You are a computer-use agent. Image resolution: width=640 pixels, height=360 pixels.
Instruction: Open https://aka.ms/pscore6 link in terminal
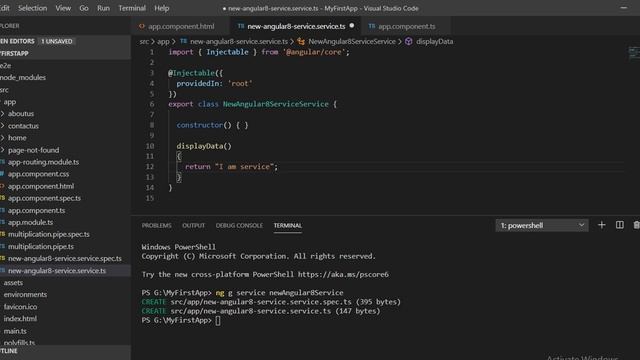[x=343, y=274]
